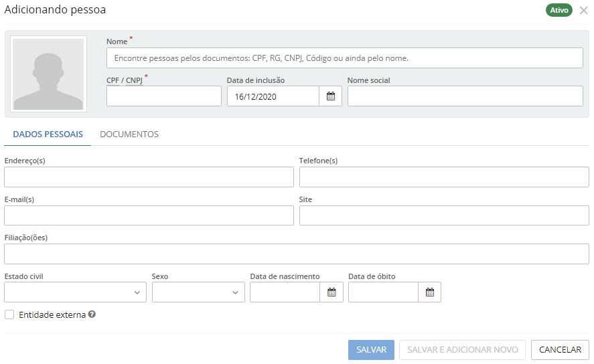
Task: Open calendar picker for Data de nascimento
Action: 331,292
